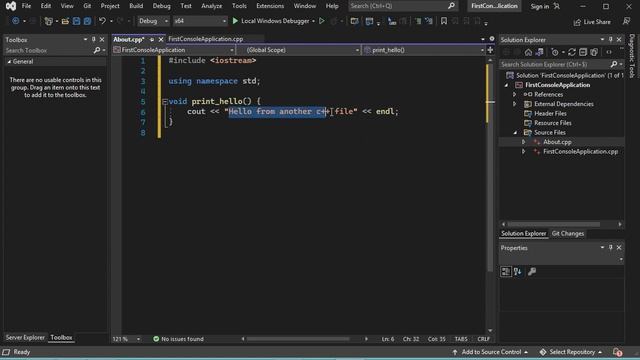
Task: Click the Solution Explorer search magnifier icon
Action: click(x=614, y=64)
